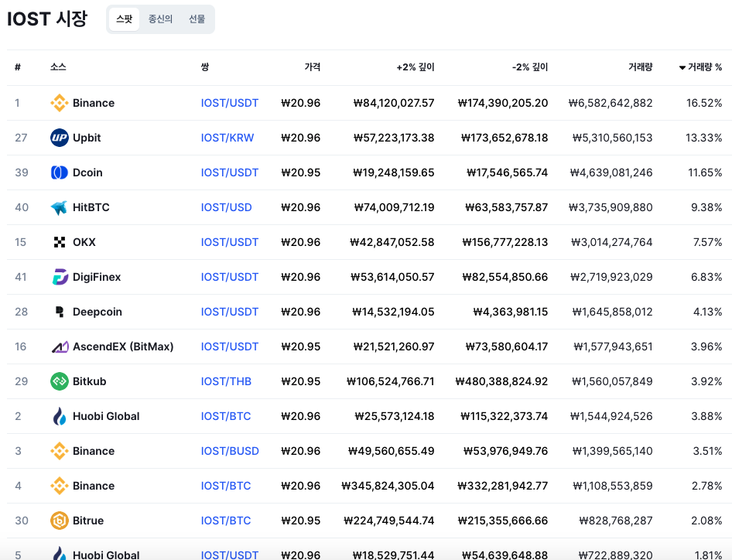Click the HitBTC exchange name
This screenshot has height=560, width=732.
click(x=91, y=207)
